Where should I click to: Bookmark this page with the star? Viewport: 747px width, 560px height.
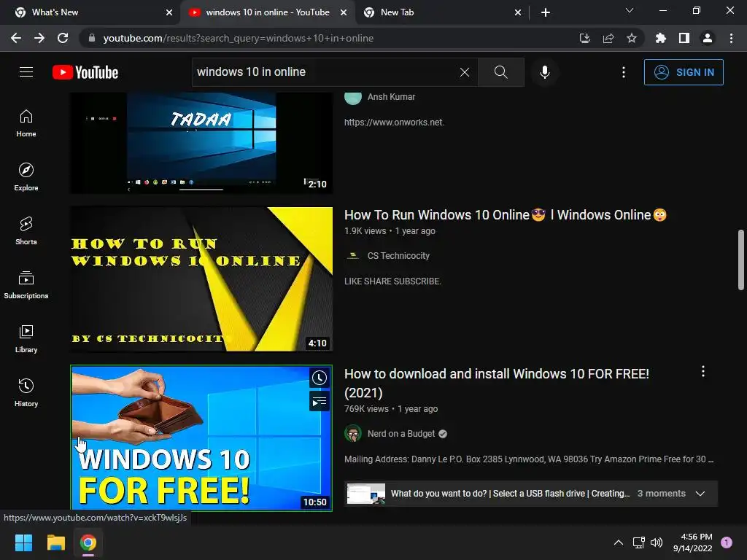click(632, 38)
